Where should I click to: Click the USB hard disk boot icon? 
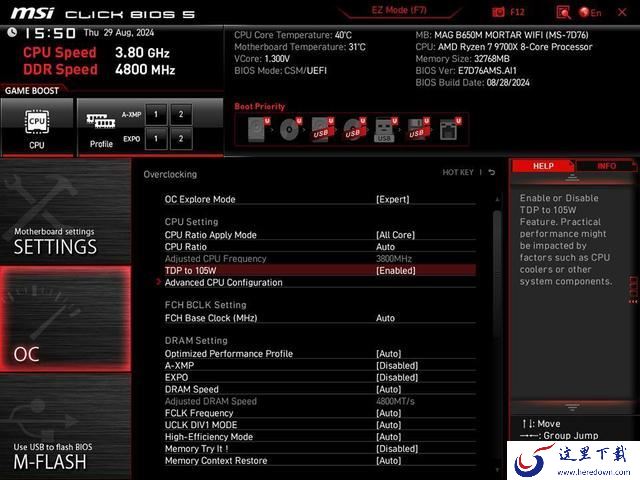click(x=322, y=129)
